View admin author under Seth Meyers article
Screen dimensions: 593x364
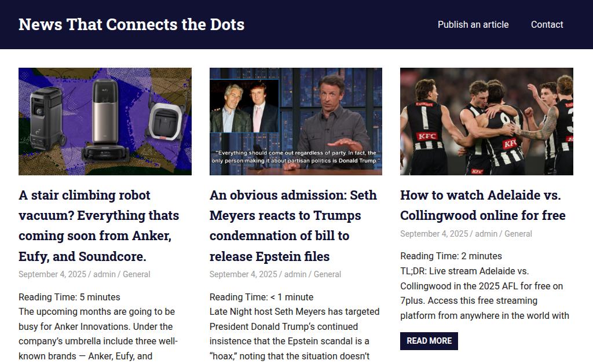click(295, 274)
